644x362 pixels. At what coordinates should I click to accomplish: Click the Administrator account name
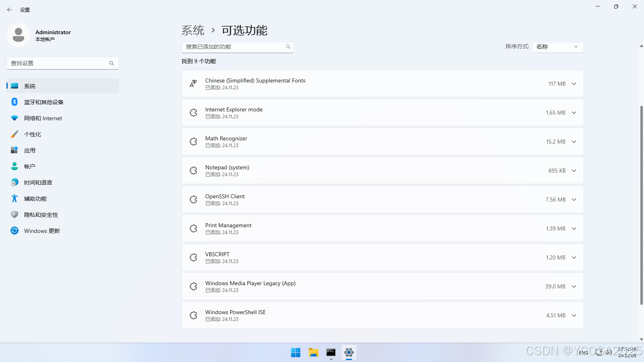(53, 32)
